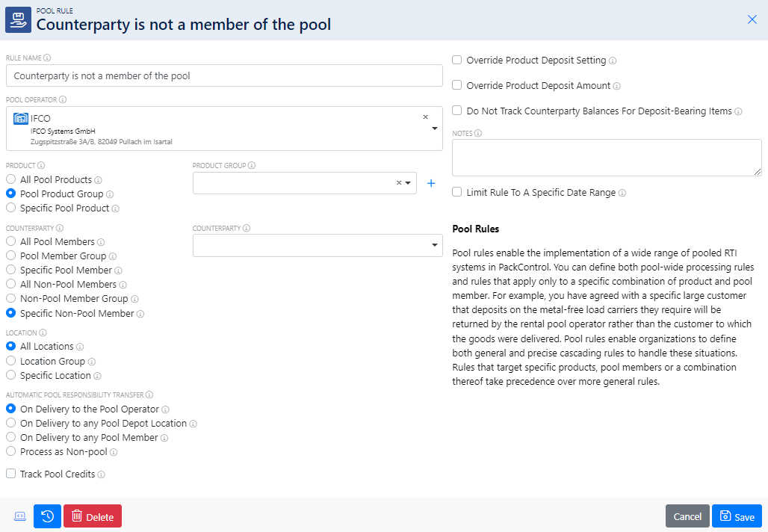768x532 pixels.
Task: Select the All Pool Products radio button
Action: coord(10,179)
